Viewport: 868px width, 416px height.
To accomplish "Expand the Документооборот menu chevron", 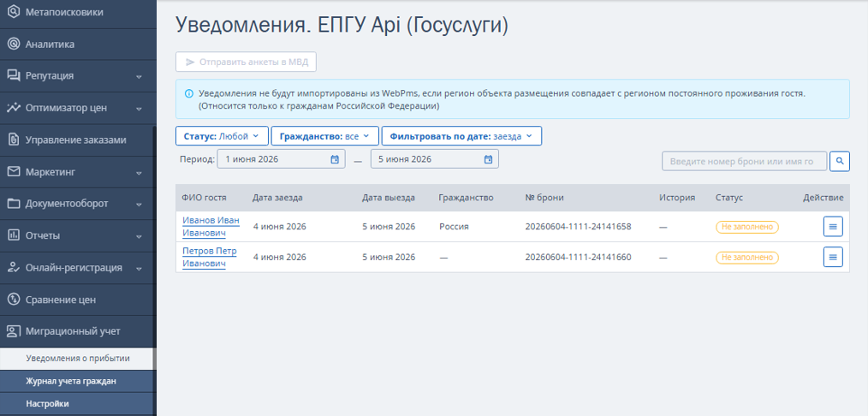I will coord(139,204).
